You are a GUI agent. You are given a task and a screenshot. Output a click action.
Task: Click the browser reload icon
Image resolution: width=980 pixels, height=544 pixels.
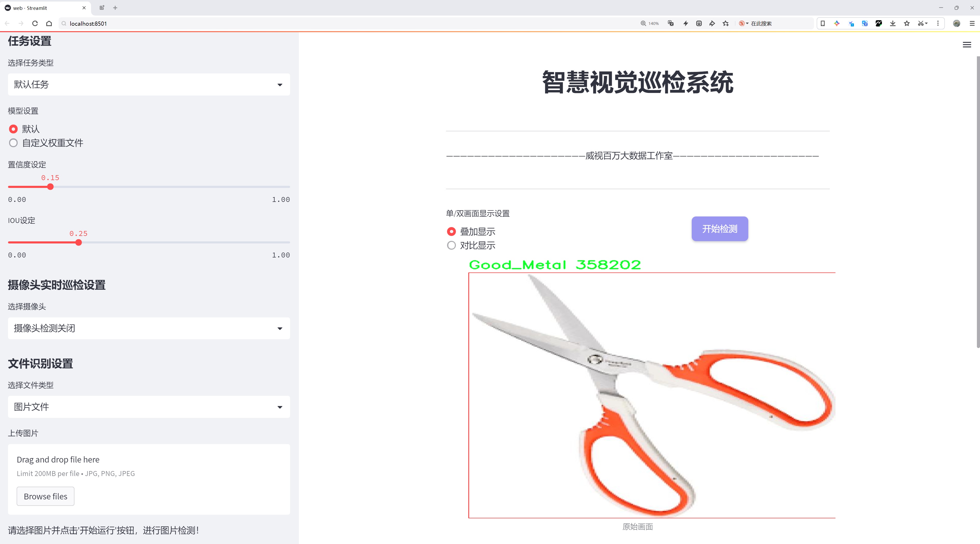tap(35, 23)
